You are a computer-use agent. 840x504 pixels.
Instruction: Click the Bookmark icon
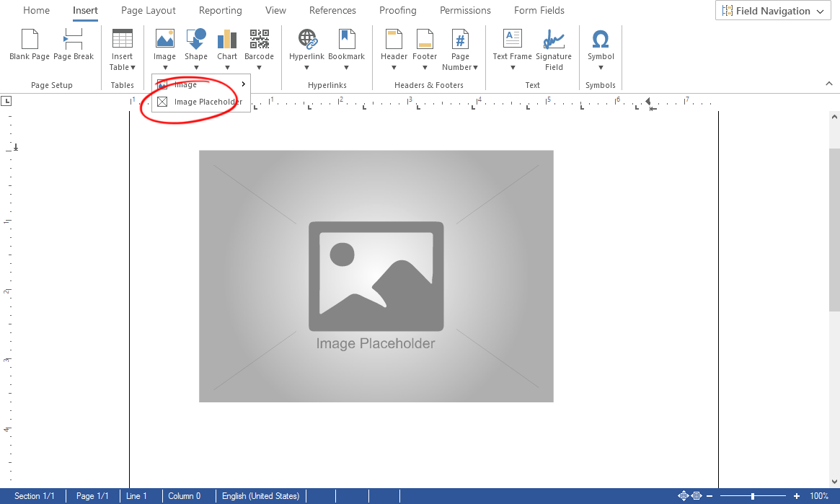point(346,39)
